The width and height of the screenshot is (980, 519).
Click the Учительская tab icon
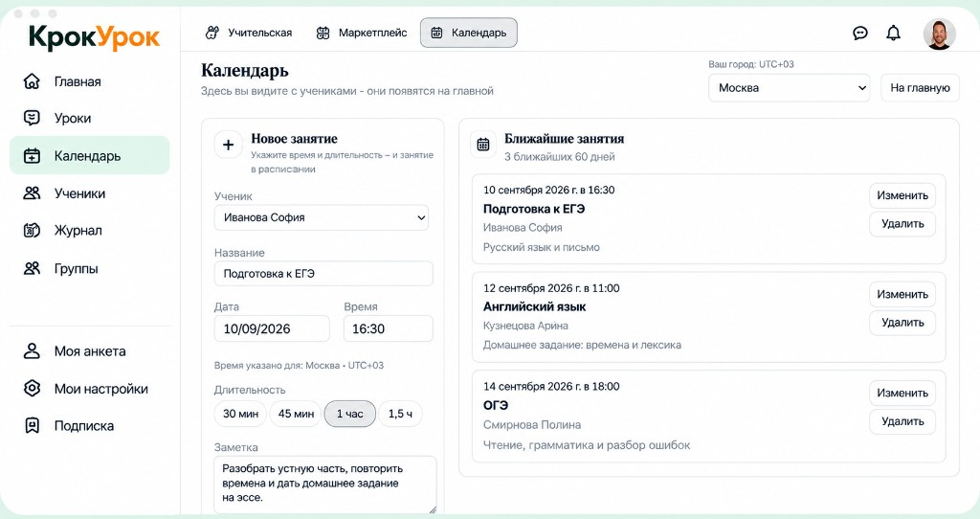point(212,33)
